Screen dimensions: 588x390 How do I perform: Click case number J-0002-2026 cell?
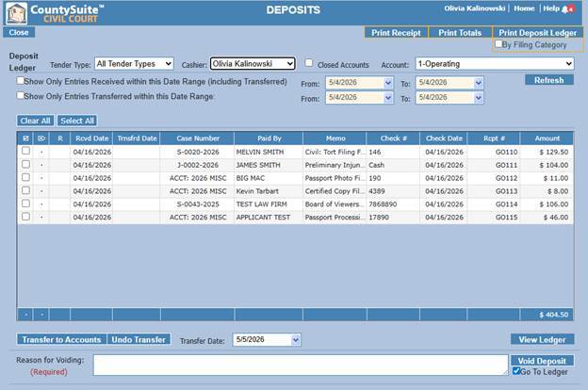[198, 165]
